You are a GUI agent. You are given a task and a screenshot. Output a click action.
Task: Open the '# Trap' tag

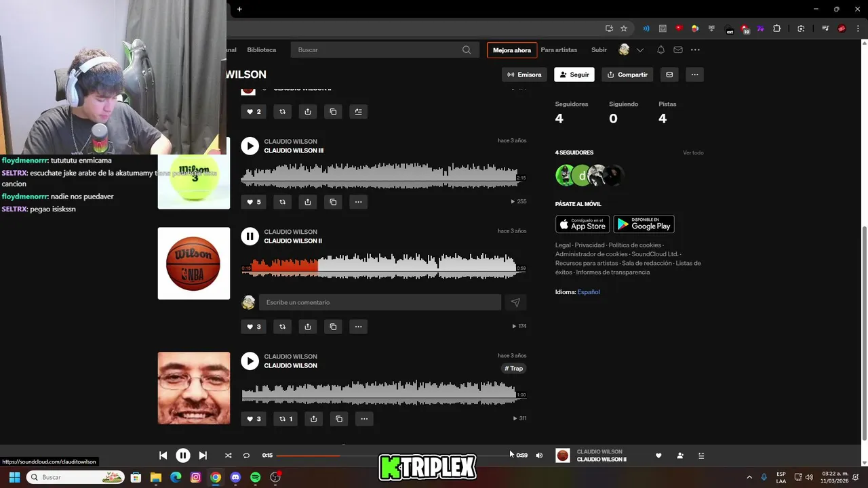tap(514, 369)
